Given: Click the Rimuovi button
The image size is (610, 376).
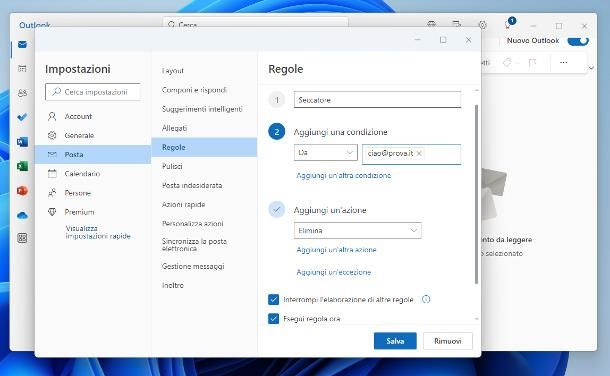Looking at the screenshot, I should pyautogui.click(x=448, y=341).
